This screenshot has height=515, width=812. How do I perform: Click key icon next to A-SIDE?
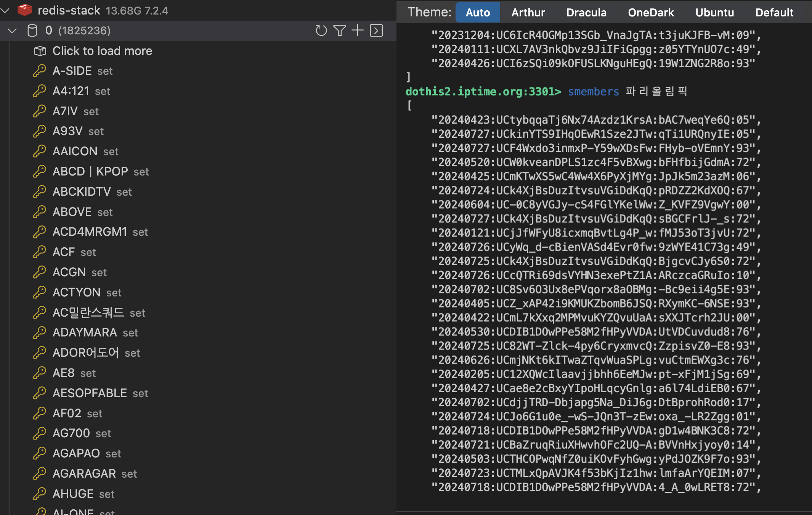click(40, 71)
